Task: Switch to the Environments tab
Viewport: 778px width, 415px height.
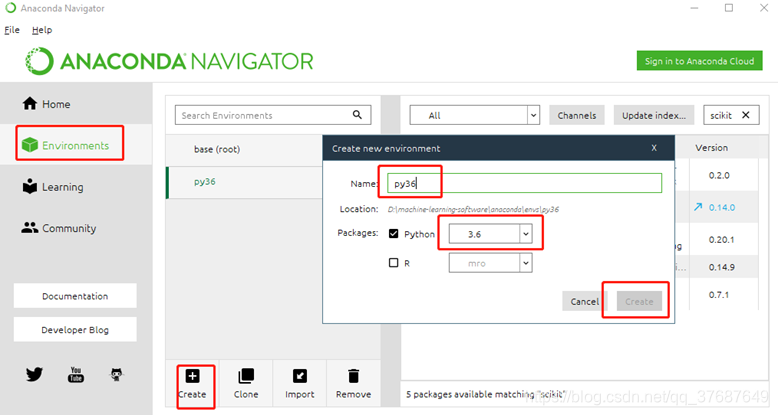Action: (x=76, y=144)
